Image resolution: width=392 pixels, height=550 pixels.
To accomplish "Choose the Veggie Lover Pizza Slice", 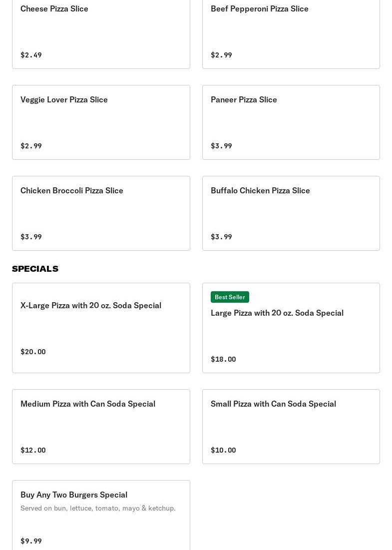I will tap(101, 122).
